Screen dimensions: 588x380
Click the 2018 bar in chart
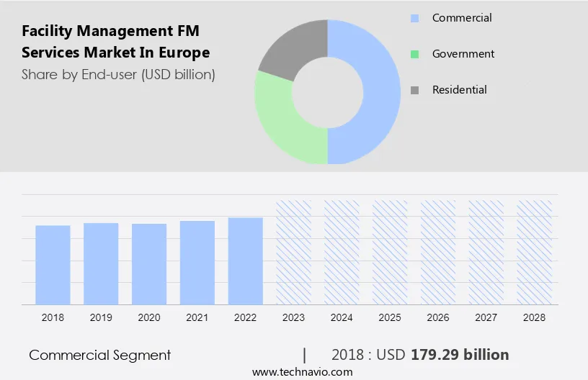point(53,265)
